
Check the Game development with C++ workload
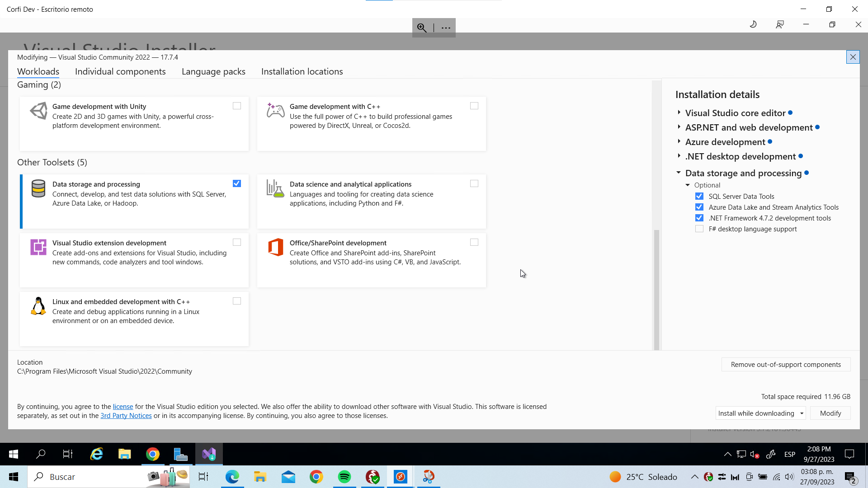point(474,106)
